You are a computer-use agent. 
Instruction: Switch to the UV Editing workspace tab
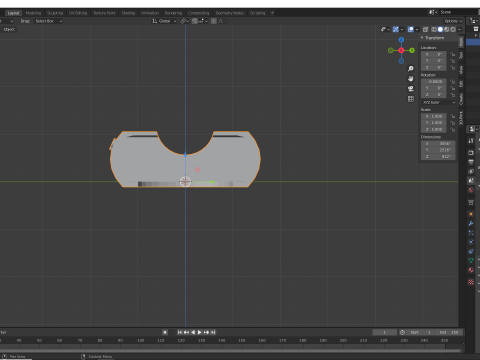coord(78,13)
